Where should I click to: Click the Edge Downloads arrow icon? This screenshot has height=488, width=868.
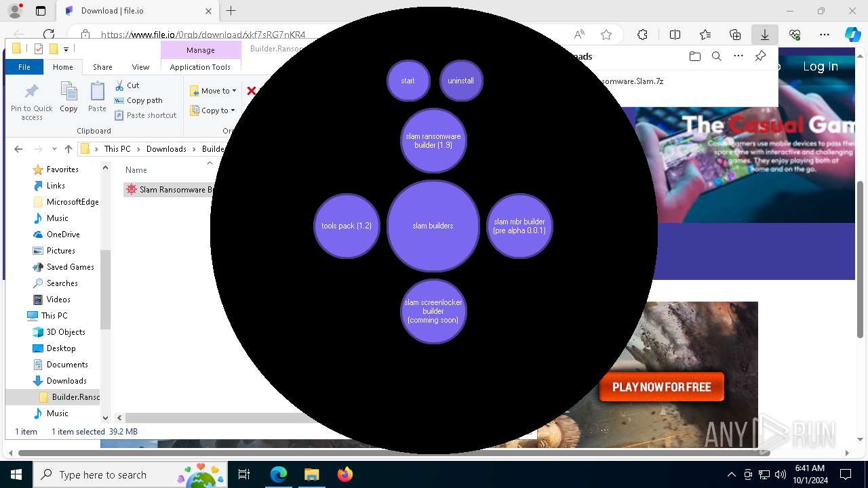pyautogui.click(x=764, y=35)
